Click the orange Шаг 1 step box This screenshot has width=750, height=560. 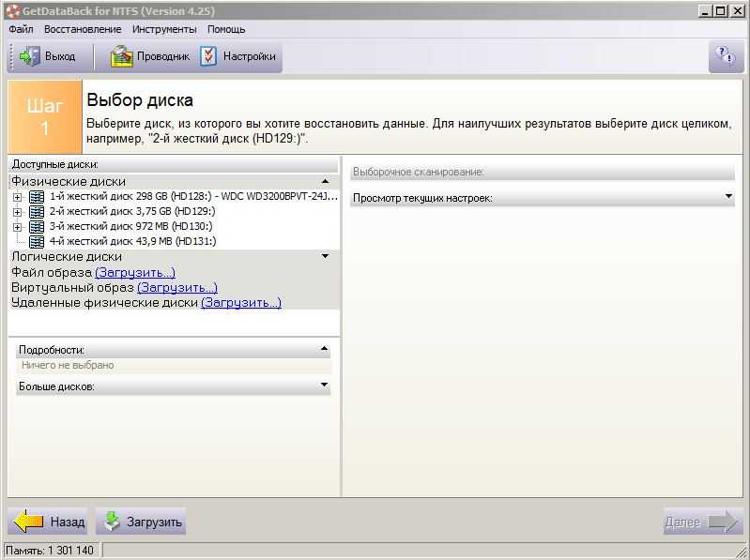[x=45, y=116]
